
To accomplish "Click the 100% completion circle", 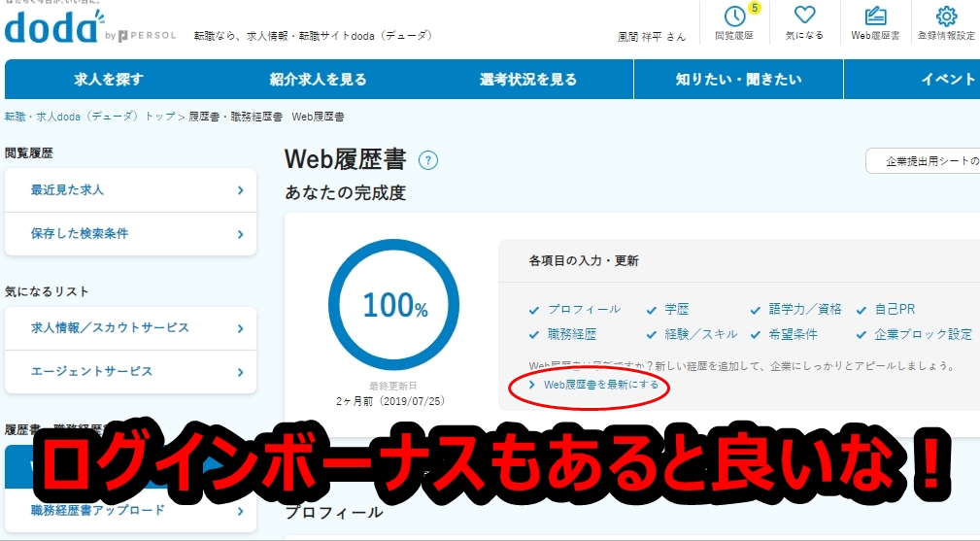I will [x=393, y=305].
